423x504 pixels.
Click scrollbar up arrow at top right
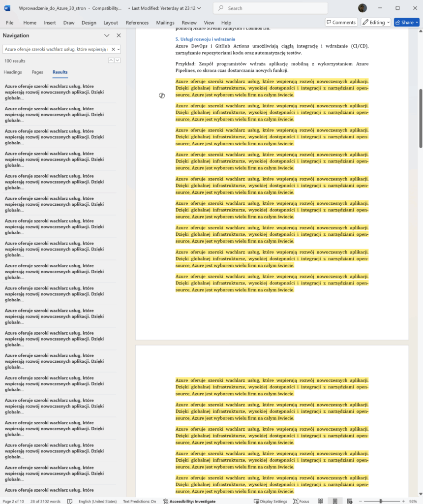click(421, 31)
